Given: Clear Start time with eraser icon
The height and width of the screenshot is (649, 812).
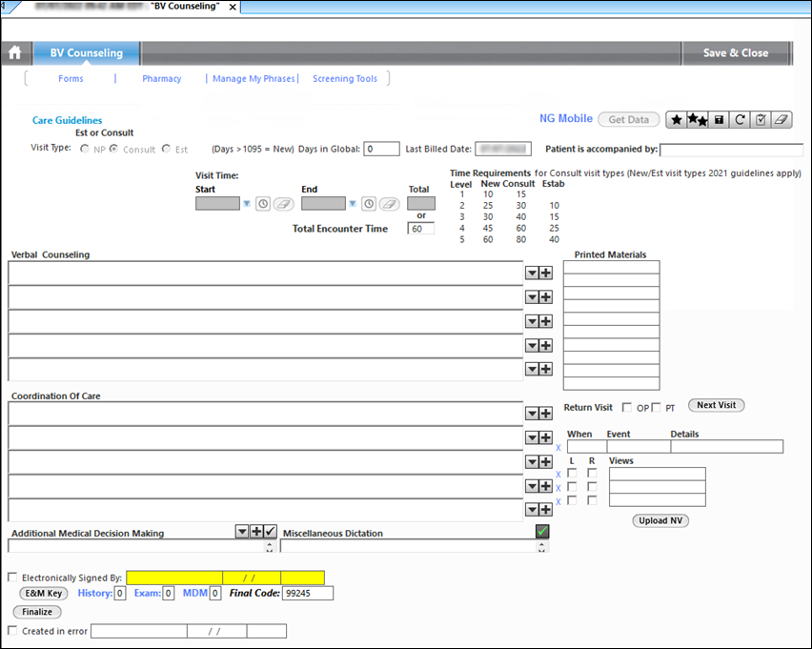Looking at the screenshot, I should [x=283, y=204].
